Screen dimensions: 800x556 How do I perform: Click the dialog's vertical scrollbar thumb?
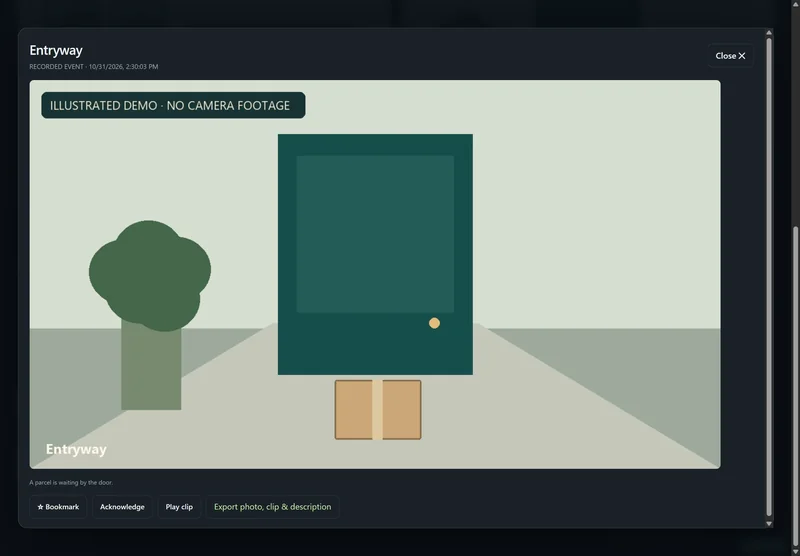coord(769,276)
